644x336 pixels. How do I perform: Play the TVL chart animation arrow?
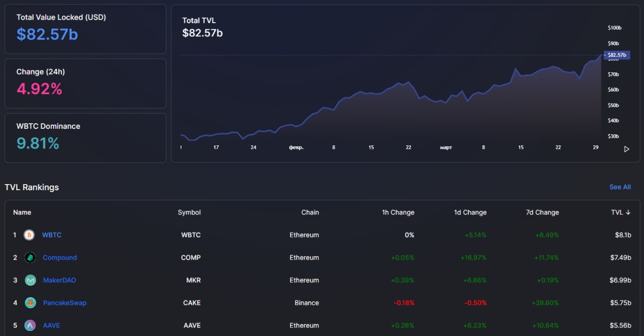coord(626,149)
